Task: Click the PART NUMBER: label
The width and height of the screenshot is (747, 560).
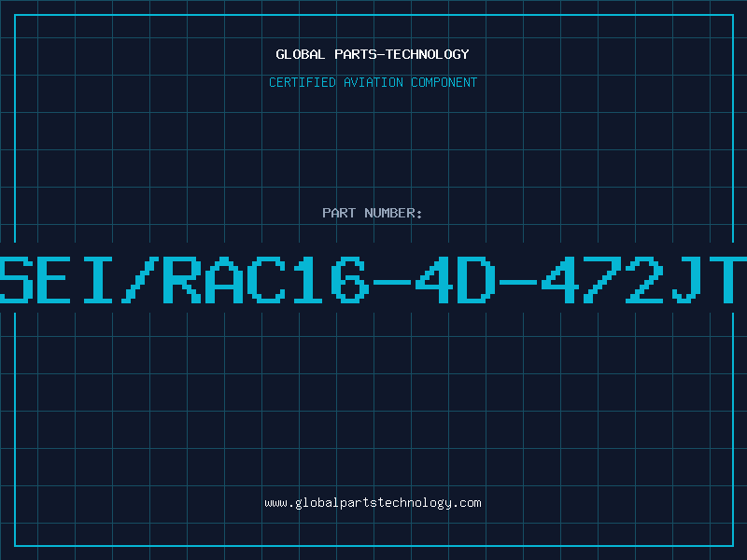Action: coord(372,213)
